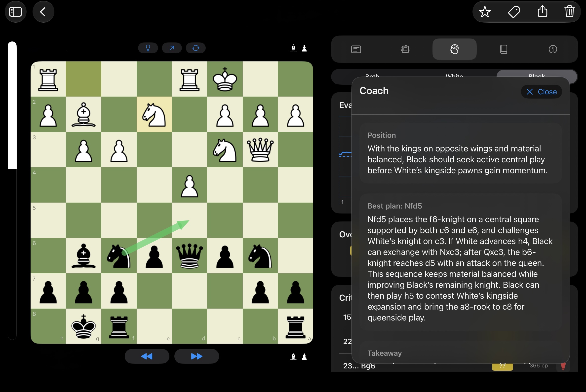Step back with rewind button
Image resolution: width=586 pixels, height=392 pixels.
point(147,356)
